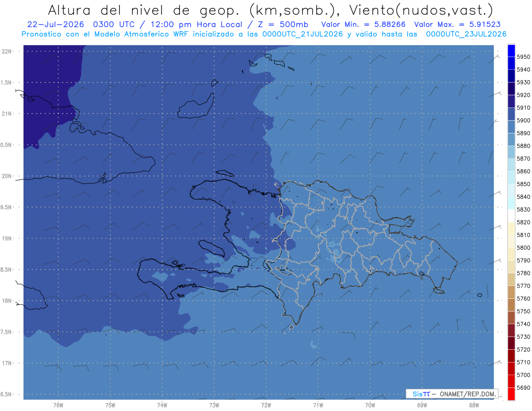The image size is (532, 411).
Task: Click the '22N' latitude label
Action: [x=7, y=51]
